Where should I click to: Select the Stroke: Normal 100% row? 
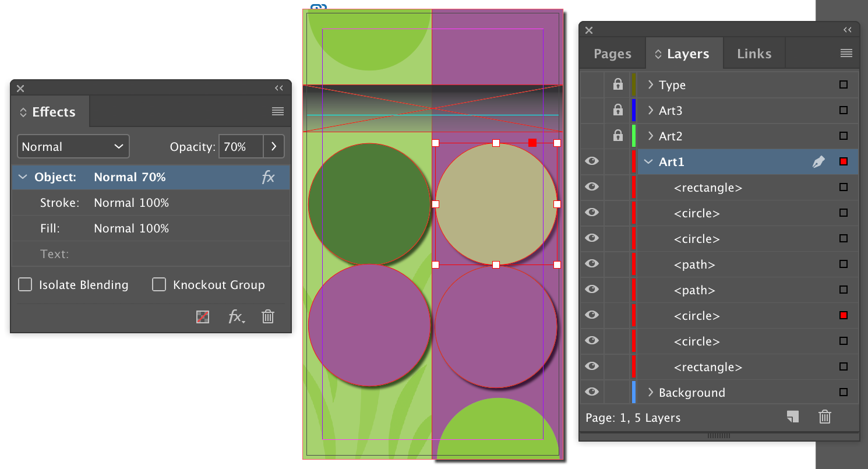point(151,203)
